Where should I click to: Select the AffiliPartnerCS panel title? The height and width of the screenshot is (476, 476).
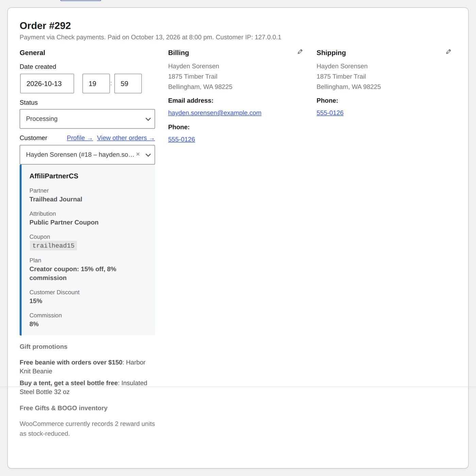(x=54, y=176)
